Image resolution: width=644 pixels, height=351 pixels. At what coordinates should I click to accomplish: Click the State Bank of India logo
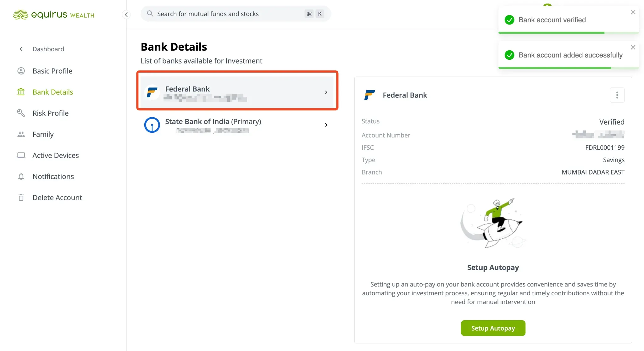pyautogui.click(x=152, y=125)
